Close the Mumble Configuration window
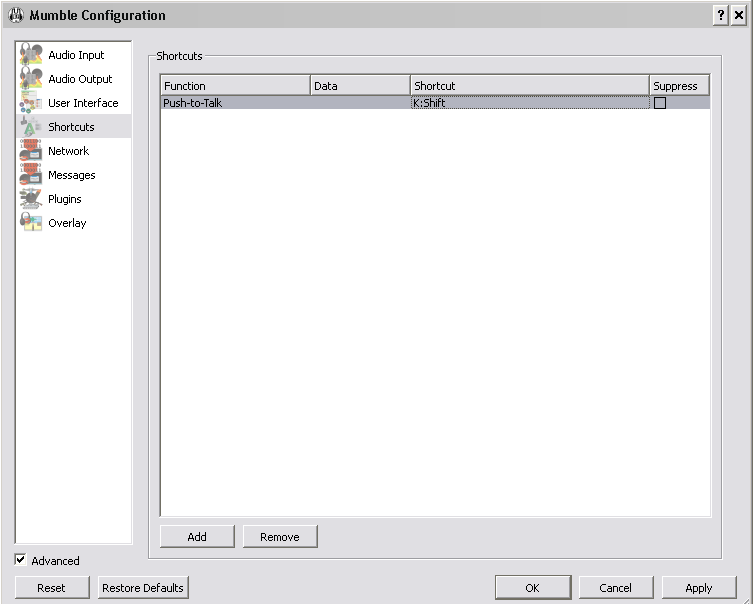Viewport: 753px width, 604px height. (x=739, y=15)
